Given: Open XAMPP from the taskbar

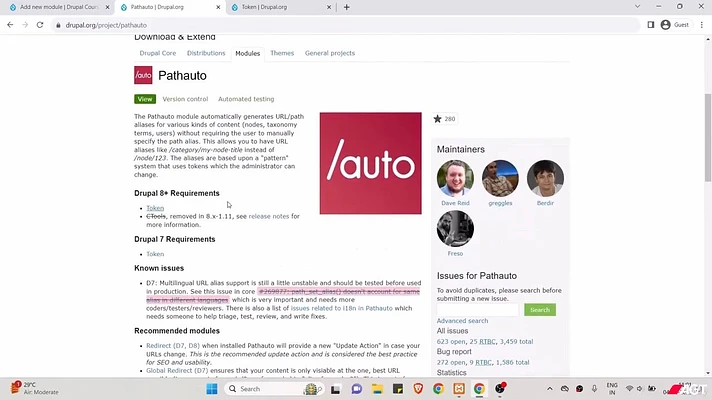Looking at the screenshot, I should coord(459,389).
